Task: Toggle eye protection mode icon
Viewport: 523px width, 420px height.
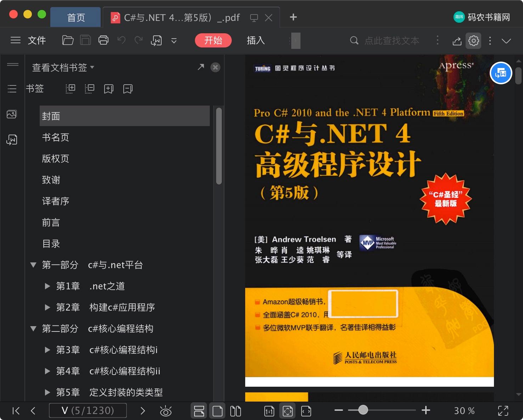Action: point(165,411)
